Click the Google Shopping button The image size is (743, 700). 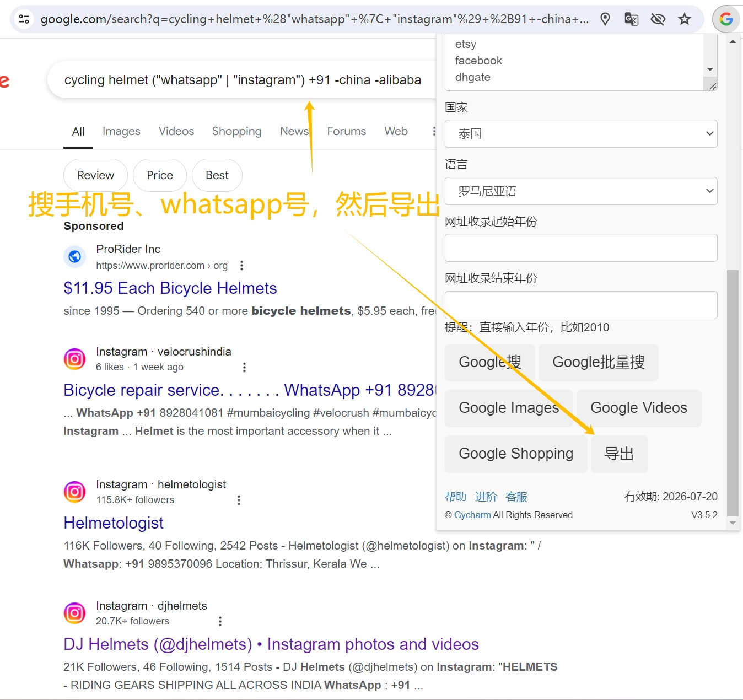pos(516,454)
